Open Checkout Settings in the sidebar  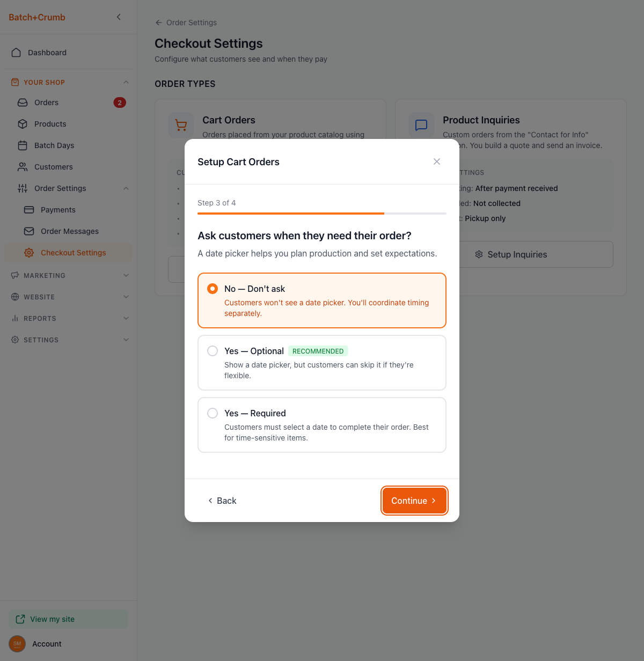[x=73, y=253]
